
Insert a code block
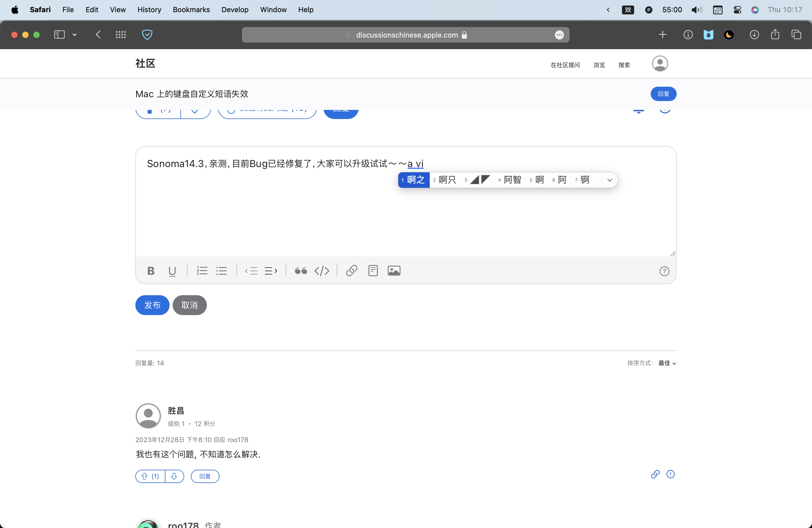tap(322, 271)
